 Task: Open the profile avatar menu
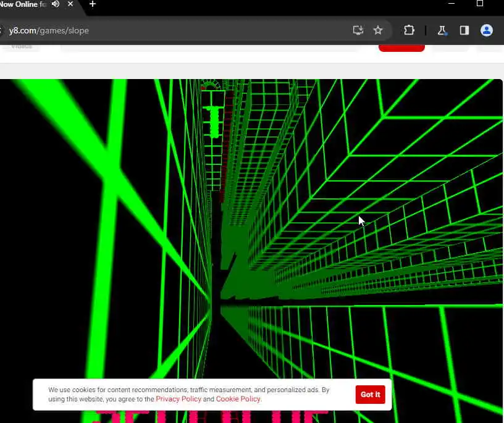pyautogui.click(x=486, y=30)
